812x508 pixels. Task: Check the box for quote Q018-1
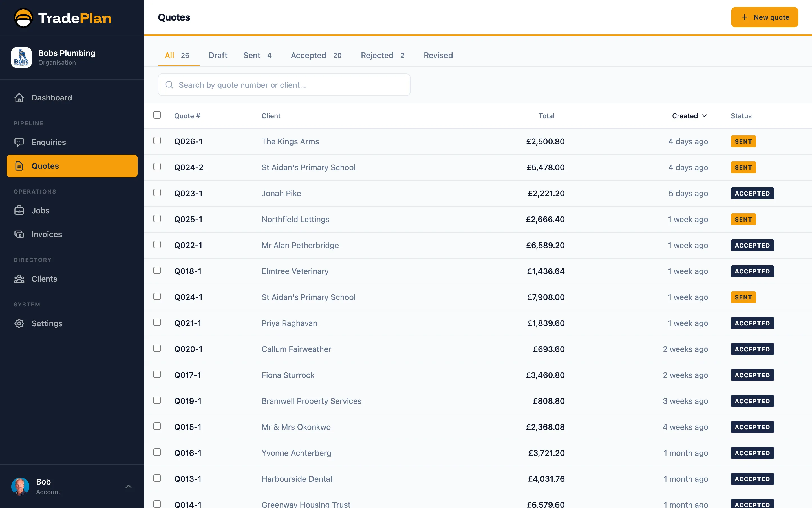(157, 270)
